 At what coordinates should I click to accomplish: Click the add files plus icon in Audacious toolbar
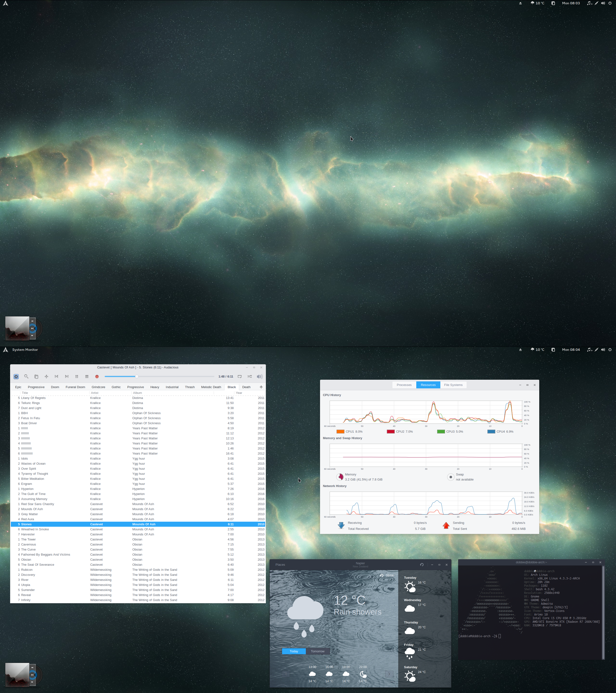pos(46,376)
